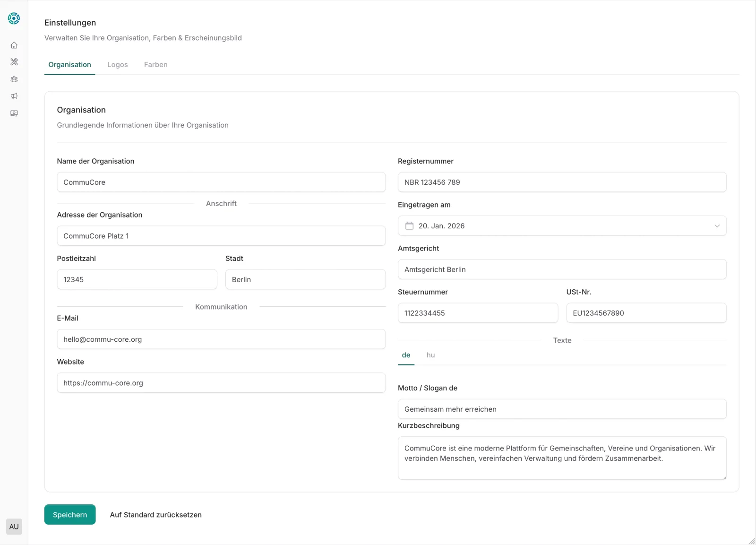Screen dimensions: 756x545
Task: Open the Organisation tab
Action: pos(69,65)
